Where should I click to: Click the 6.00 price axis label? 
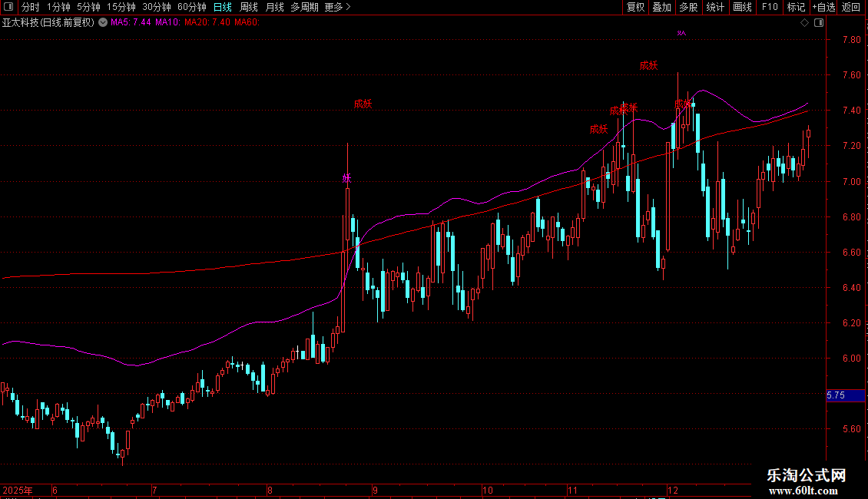[x=851, y=358]
